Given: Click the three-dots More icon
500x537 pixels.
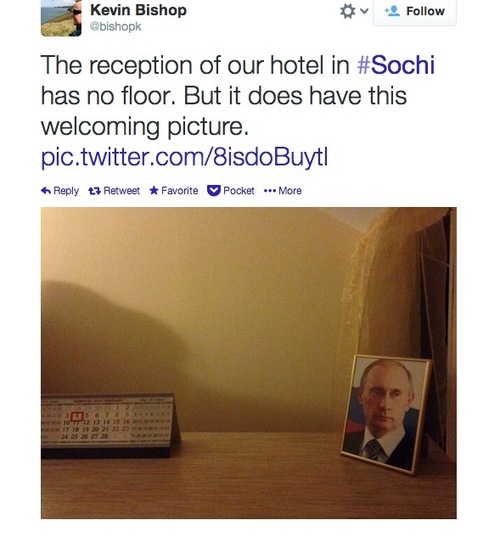Looking at the screenshot, I should pos(270,191).
